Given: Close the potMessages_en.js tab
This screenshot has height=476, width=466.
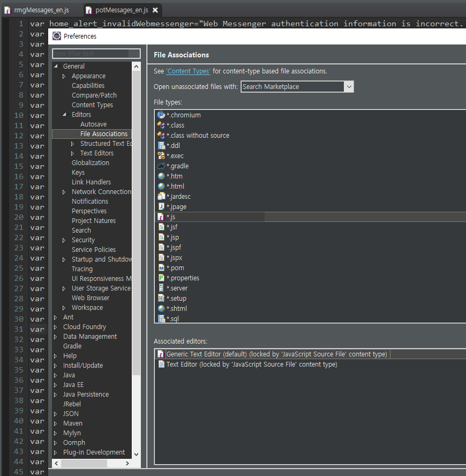Looking at the screenshot, I should click(x=155, y=10).
